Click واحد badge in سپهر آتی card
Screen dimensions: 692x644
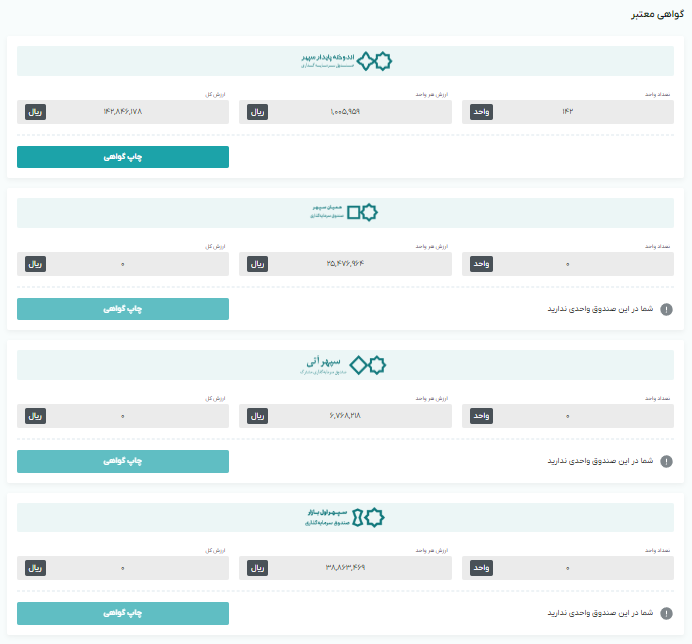point(481,416)
